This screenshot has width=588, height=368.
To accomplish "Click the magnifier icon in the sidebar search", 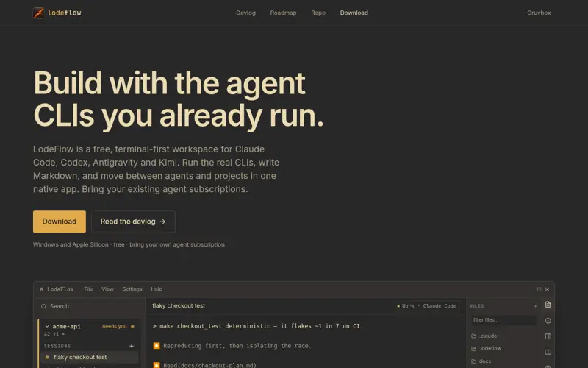I will (x=44, y=306).
